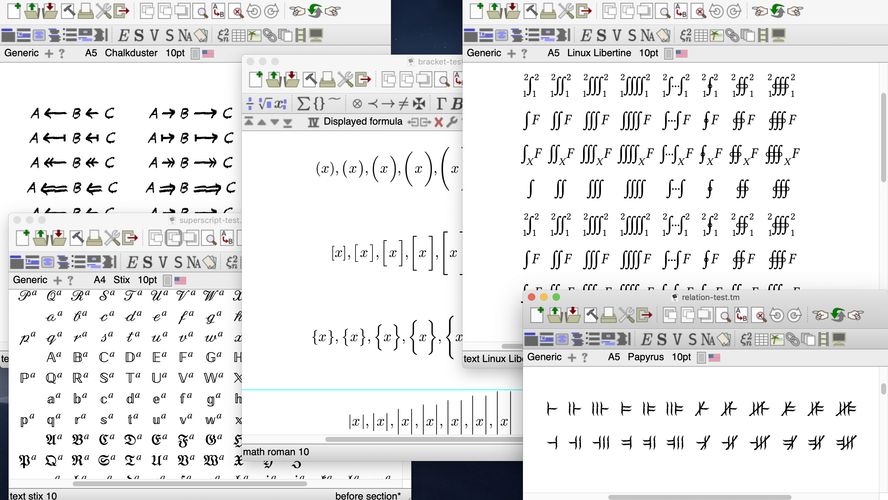Click the green refresh arrows in relation-test window

(837, 314)
